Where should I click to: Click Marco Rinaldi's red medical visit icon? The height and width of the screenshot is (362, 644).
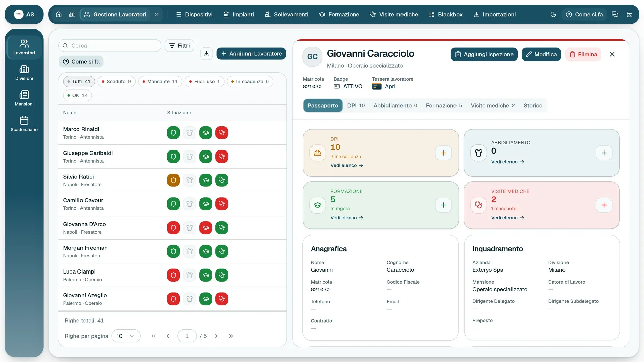pyautogui.click(x=222, y=133)
